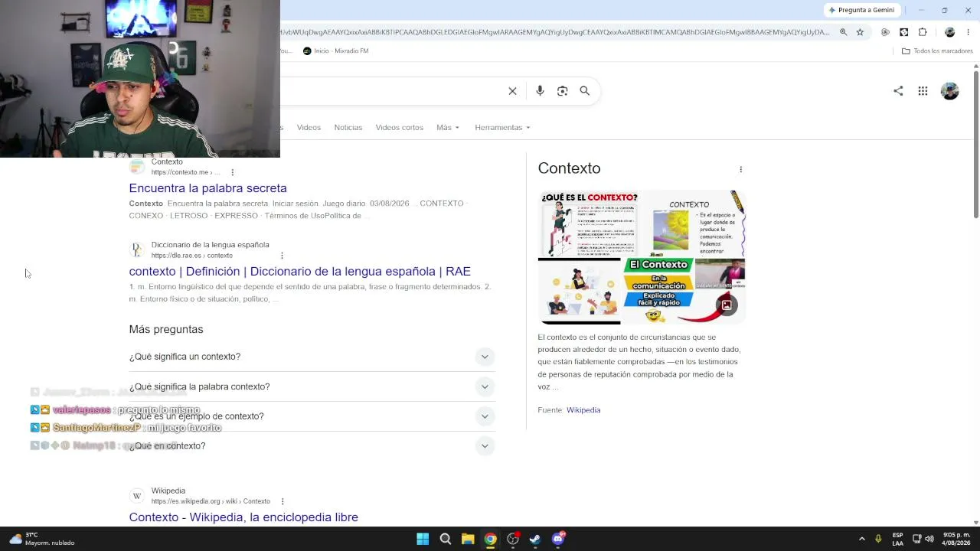Switch to the Videos results tab
This screenshot has width=980, height=551.
point(309,127)
